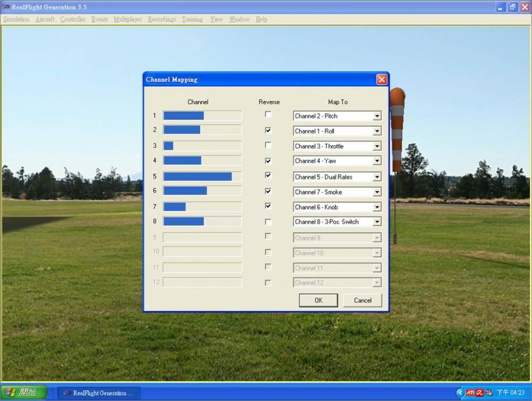
Task: Open the Events menu
Action: [x=100, y=19]
